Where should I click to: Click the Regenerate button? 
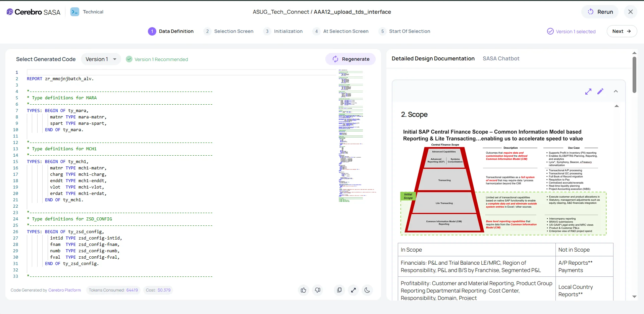(351, 59)
